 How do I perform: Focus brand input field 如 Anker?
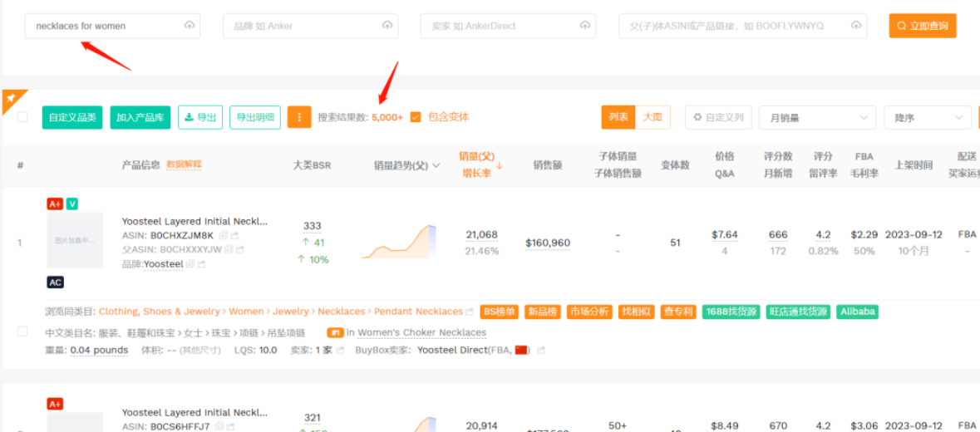(311, 26)
